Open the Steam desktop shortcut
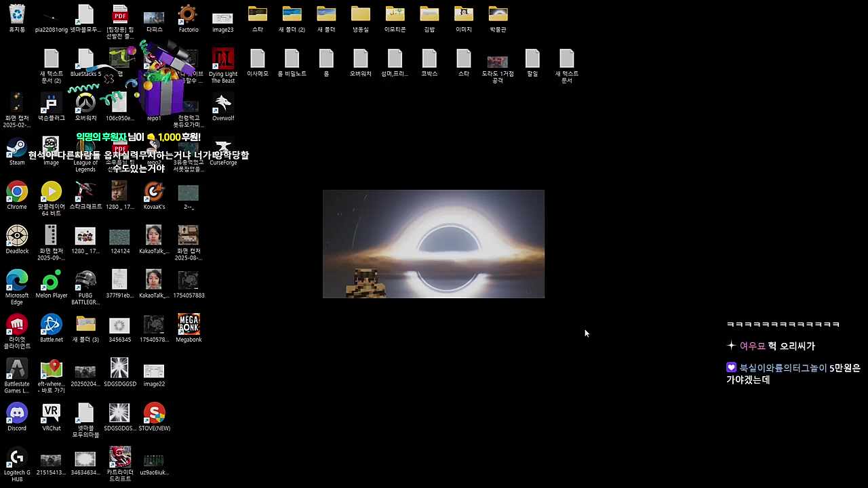 point(17,148)
